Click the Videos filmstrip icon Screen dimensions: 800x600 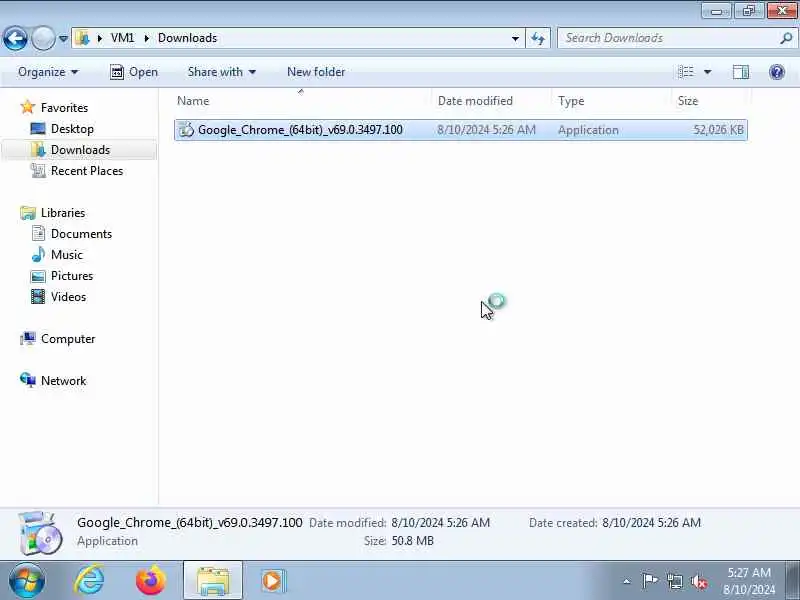[38, 296]
